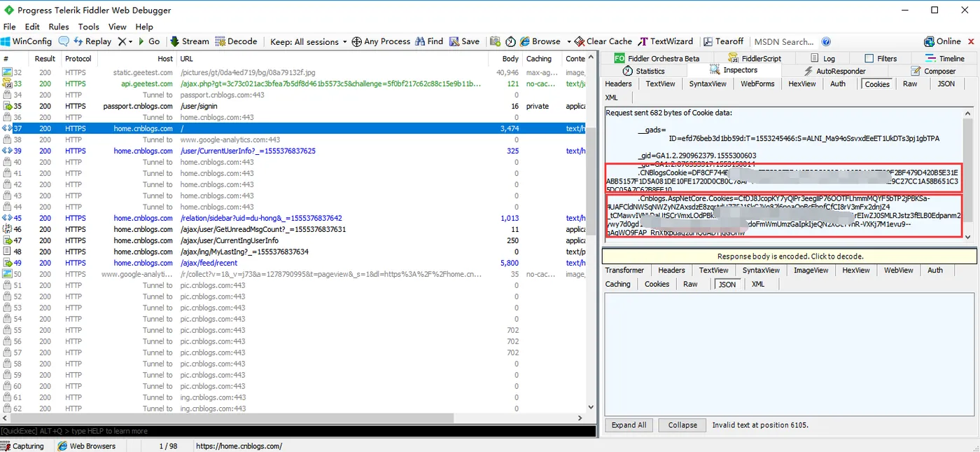Screen dimensions: 980x452
Task: Click the MSDN Search field
Action: (783, 41)
